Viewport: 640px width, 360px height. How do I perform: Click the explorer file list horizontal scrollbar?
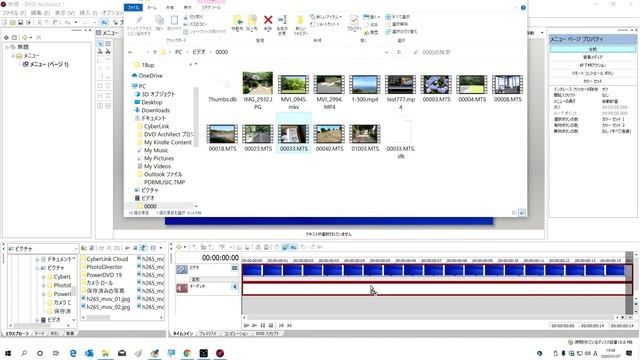tap(122, 317)
